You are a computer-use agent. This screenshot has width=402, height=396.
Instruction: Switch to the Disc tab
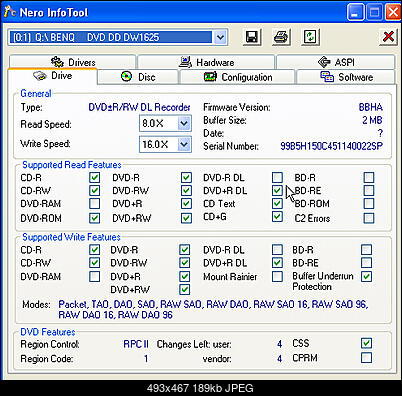click(x=138, y=77)
